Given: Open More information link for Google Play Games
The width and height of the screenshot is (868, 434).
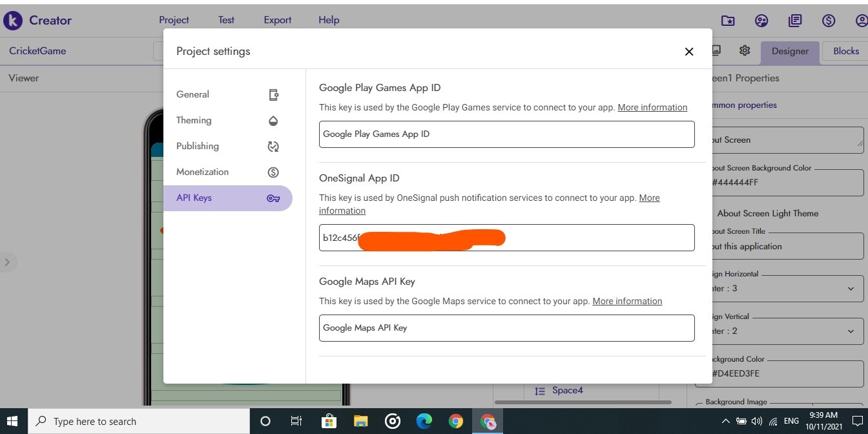Looking at the screenshot, I should [x=652, y=107].
